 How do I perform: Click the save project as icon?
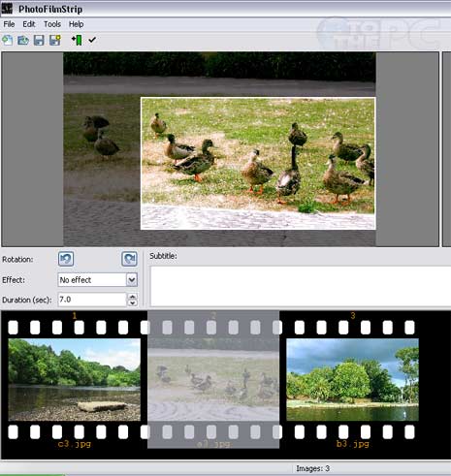[x=55, y=40]
